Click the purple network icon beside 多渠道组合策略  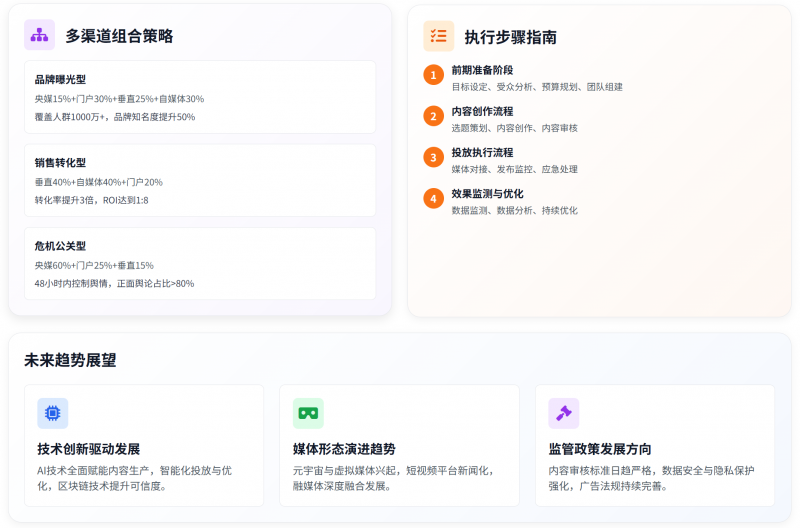pyautogui.click(x=39, y=35)
